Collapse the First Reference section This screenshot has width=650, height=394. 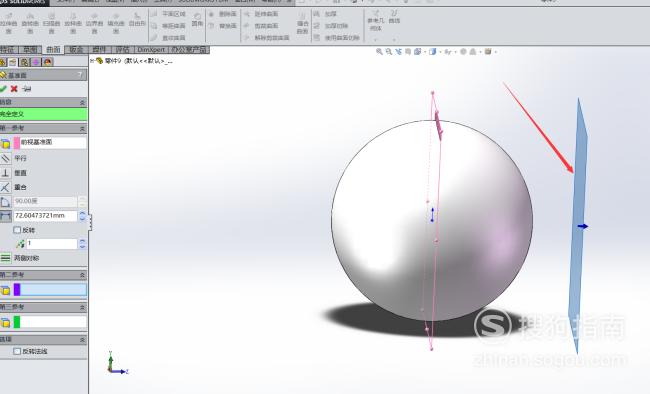[x=82, y=129]
